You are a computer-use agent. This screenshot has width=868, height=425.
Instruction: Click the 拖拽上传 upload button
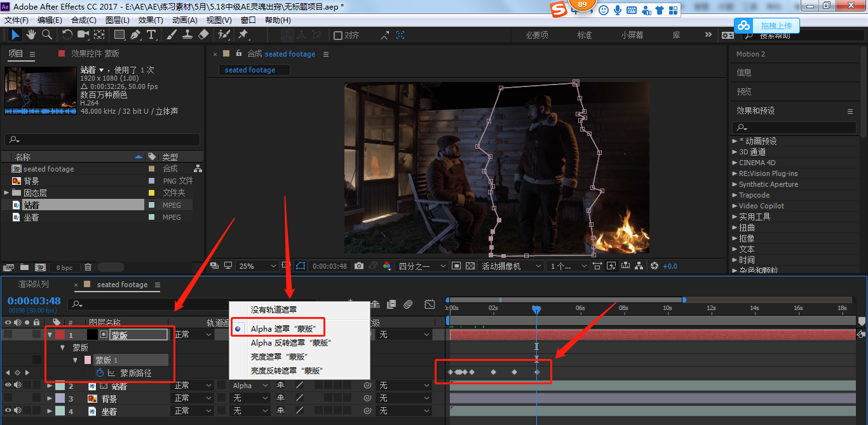pos(767,26)
